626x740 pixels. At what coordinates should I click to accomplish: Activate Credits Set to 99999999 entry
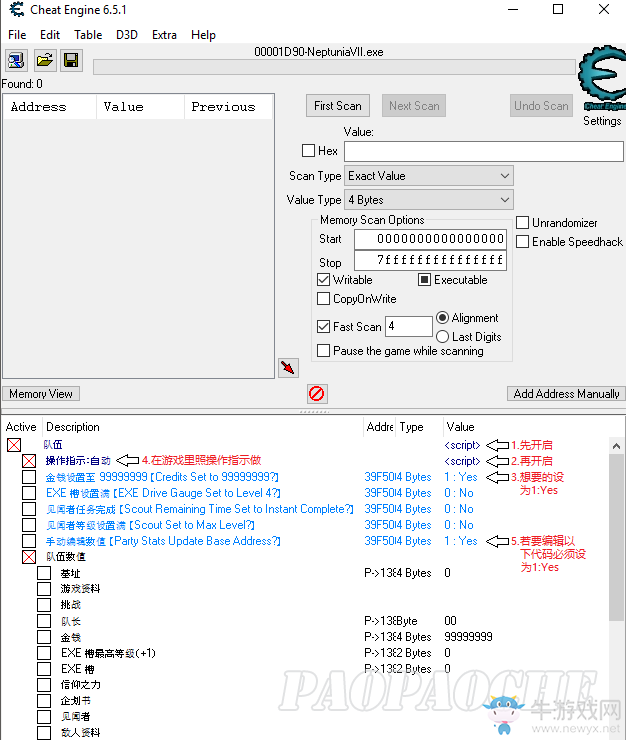pyautogui.click(x=29, y=477)
